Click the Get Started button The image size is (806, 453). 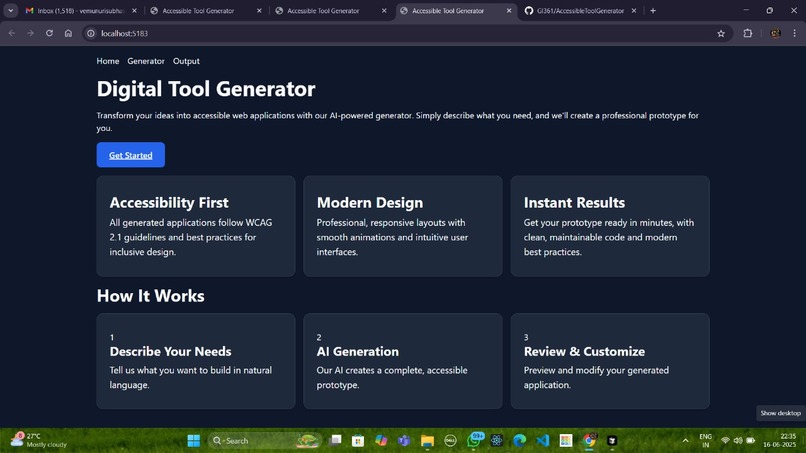tap(131, 155)
